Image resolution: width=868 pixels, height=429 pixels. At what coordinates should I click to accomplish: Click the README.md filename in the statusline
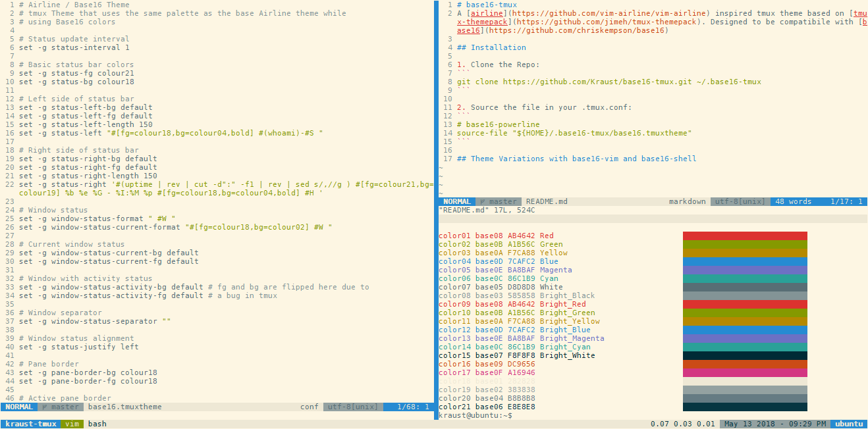tap(547, 201)
